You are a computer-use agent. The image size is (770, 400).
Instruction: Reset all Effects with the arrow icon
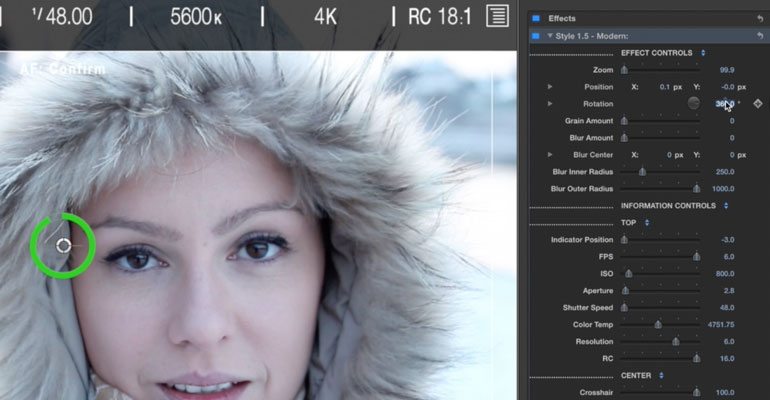(x=760, y=19)
